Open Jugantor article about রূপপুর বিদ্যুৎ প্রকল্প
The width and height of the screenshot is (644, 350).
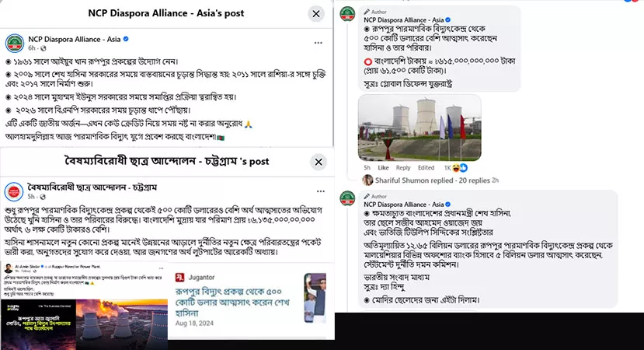[x=232, y=303]
